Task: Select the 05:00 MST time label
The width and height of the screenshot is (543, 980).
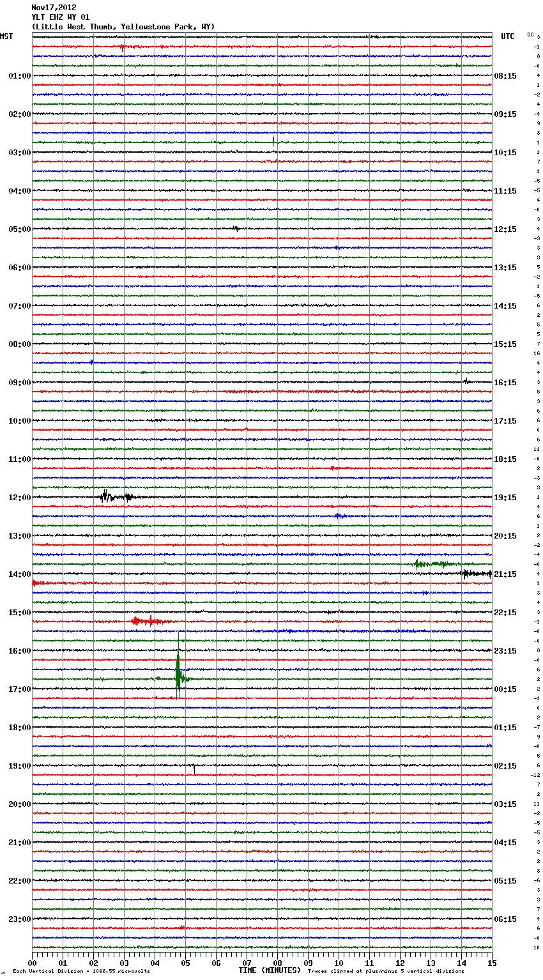Action: (20, 229)
